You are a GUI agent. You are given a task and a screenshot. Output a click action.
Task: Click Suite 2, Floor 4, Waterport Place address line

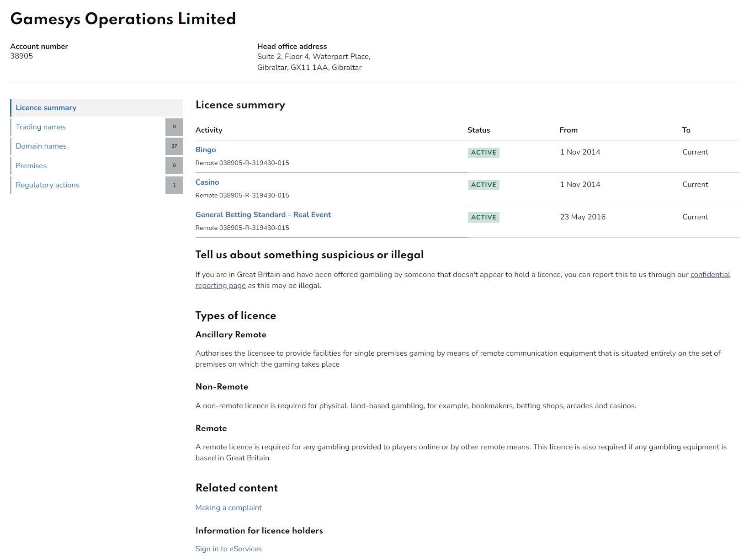pos(314,57)
